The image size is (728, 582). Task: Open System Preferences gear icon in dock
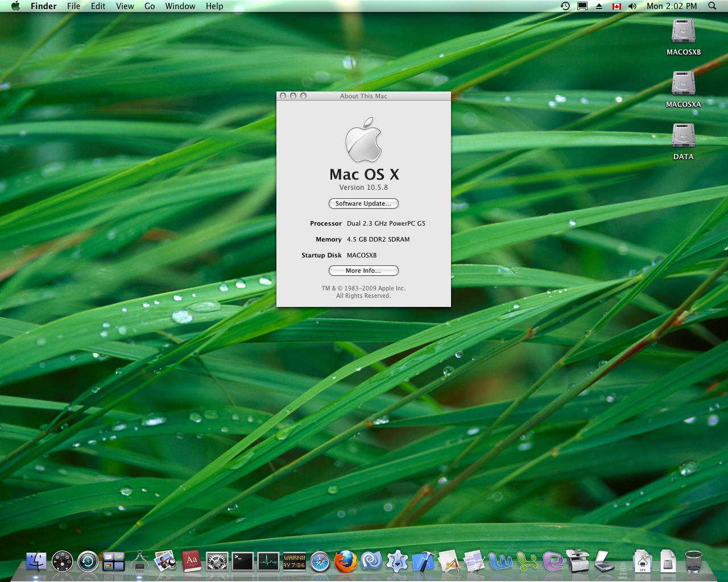click(x=217, y=562)
